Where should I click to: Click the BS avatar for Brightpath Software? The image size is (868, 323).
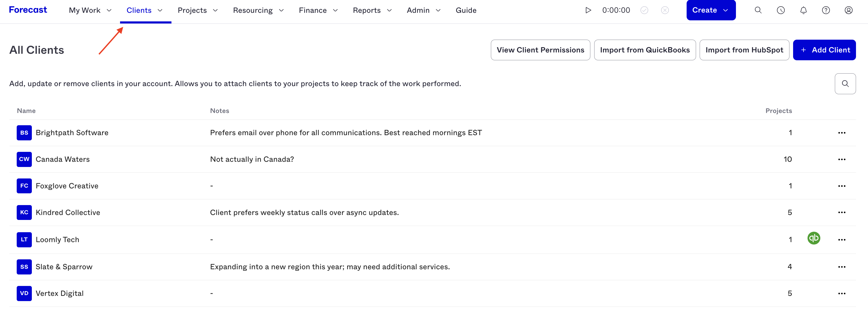point(24,133)
